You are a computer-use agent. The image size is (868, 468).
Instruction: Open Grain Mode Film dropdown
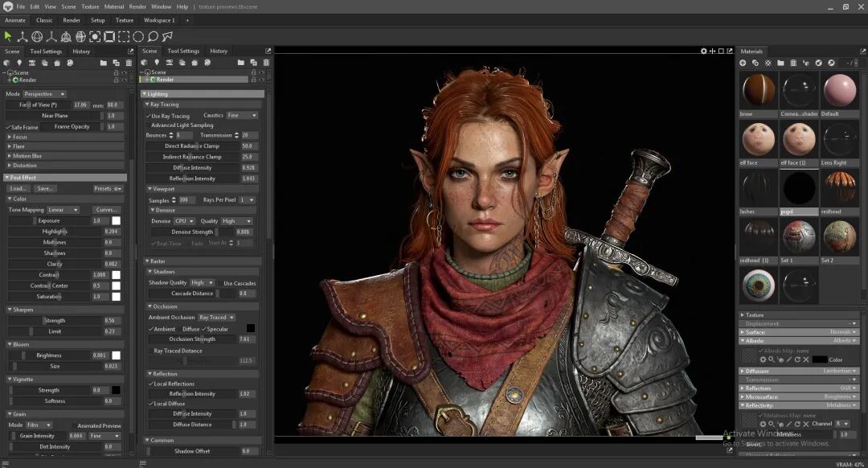[x=39, y=425]
